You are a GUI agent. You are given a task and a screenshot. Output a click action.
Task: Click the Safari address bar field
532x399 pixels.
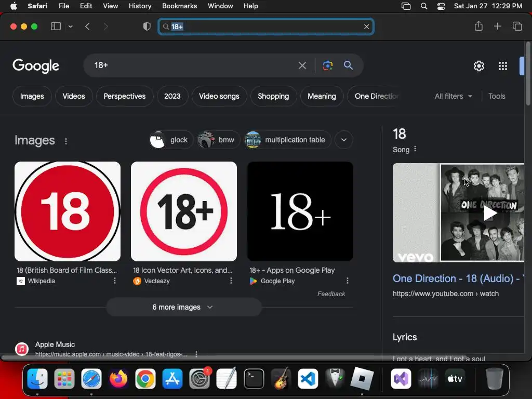(266, 26)
